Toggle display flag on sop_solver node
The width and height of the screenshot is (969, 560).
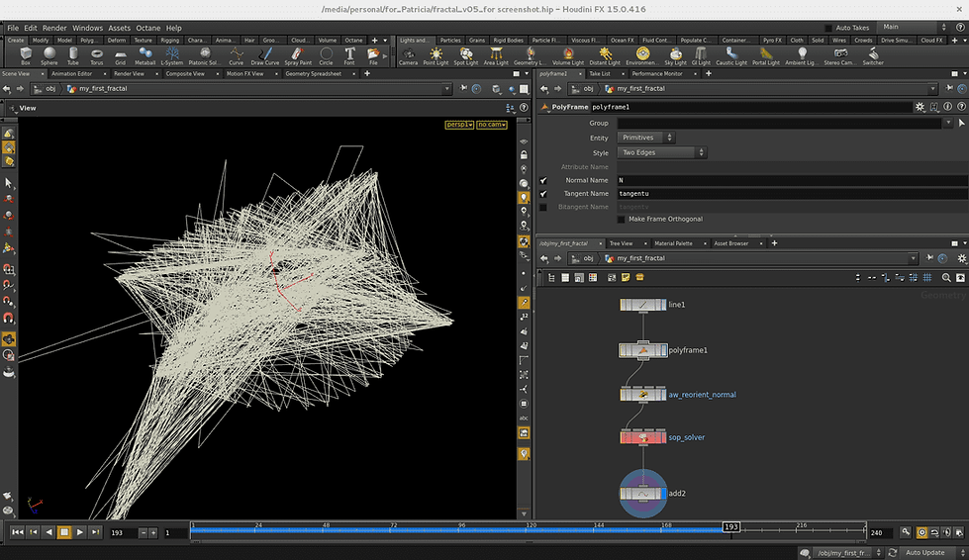[x=664, y=437]
